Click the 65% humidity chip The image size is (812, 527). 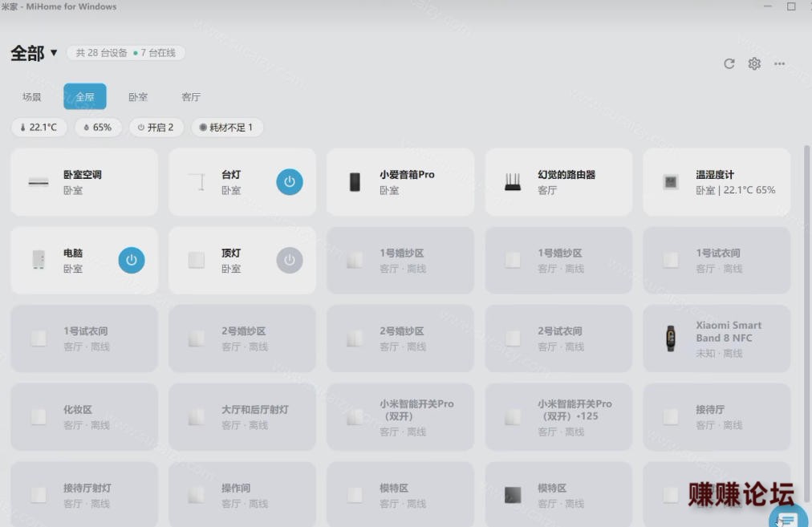tap(98, 128)
